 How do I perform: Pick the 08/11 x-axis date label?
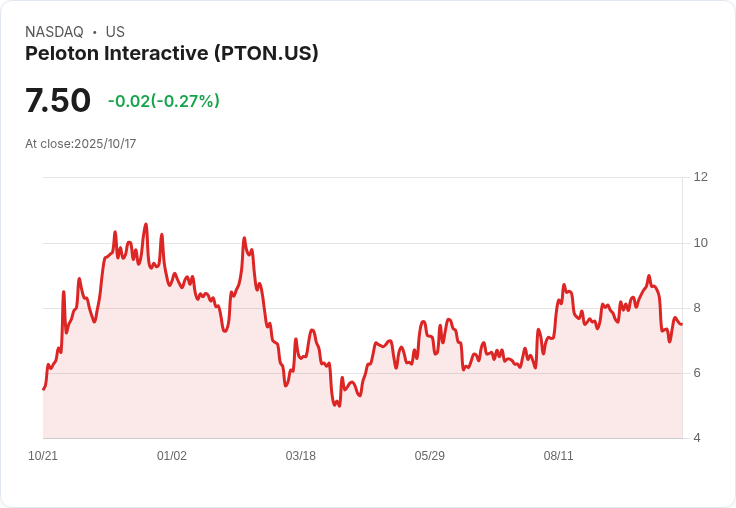pyautogui.click(x=558, y=456)
